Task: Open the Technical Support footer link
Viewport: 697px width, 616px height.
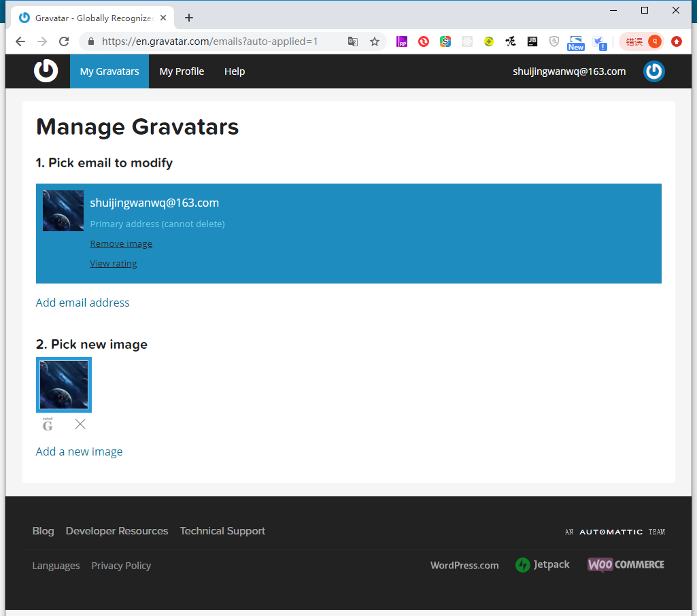Action: point(222,531)
